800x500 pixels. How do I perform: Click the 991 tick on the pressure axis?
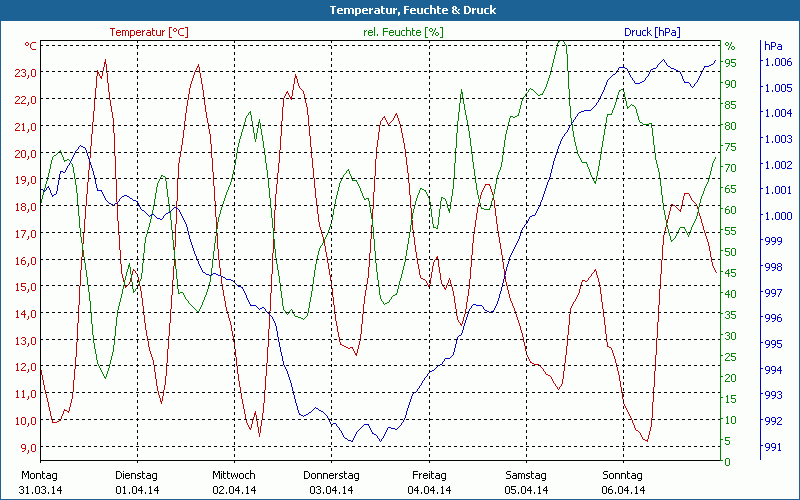coord(773,446)
